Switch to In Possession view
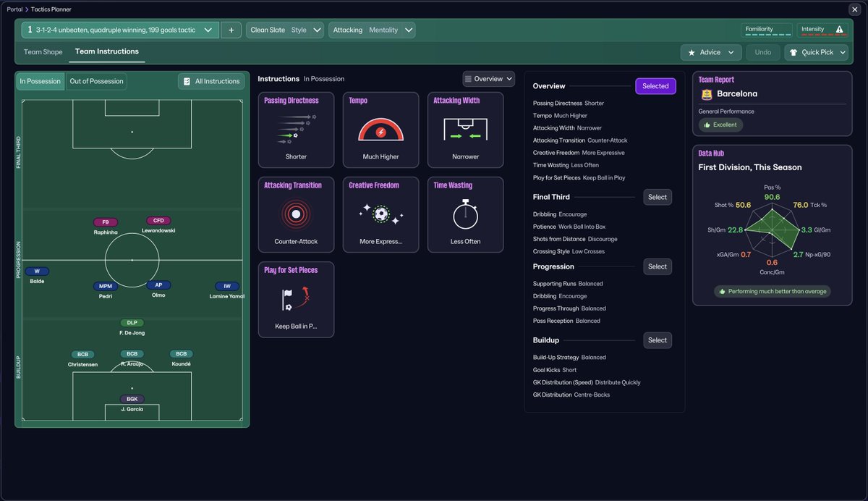Image resolution: width=868 pixels, height=501 pixels. click(x=41, y=81)
